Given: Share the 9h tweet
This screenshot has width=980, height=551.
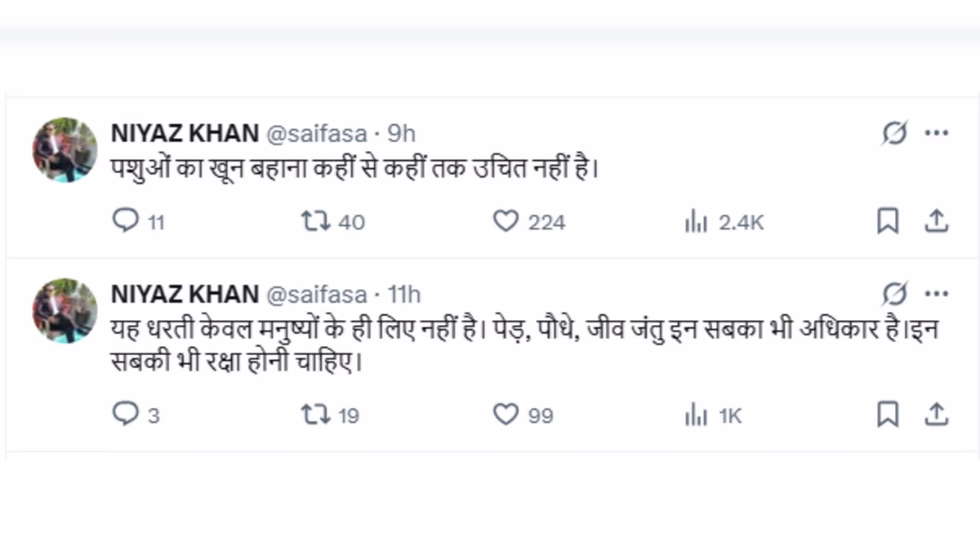Looking at the screenshot, I should (x=937, y=221).
